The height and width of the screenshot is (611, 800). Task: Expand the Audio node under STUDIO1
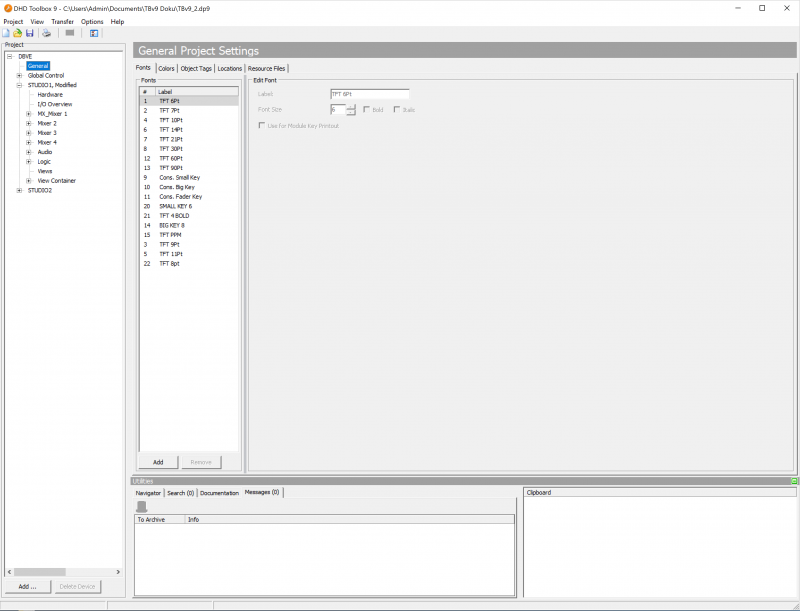pyautogui.click(x=29, y=151)
